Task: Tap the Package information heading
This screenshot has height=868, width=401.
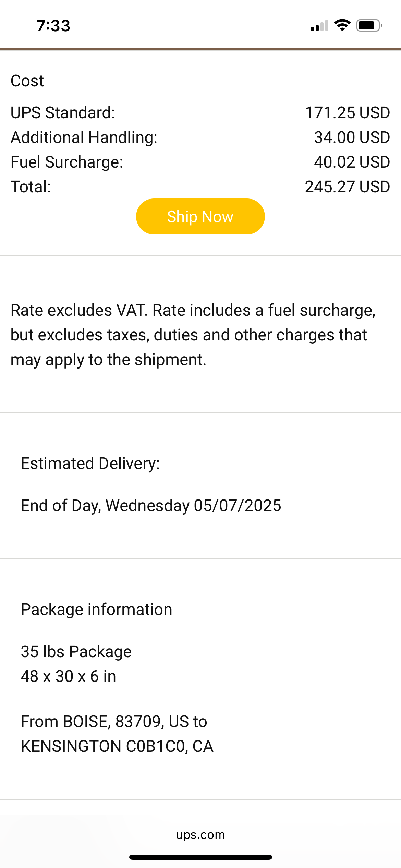Action: click(x=97, y=610)
